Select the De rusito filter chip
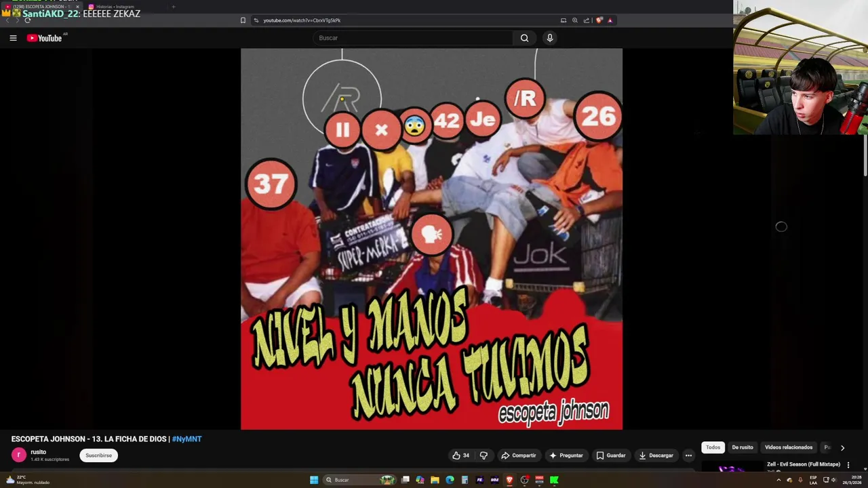This screenshot has width=868, height=488. point(743,447)
